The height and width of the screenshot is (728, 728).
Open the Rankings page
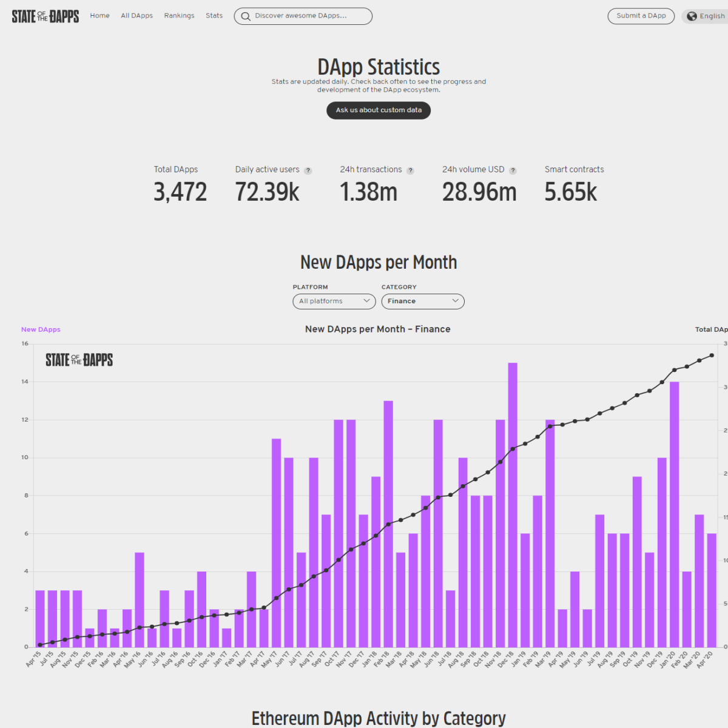tap(179, 16)
